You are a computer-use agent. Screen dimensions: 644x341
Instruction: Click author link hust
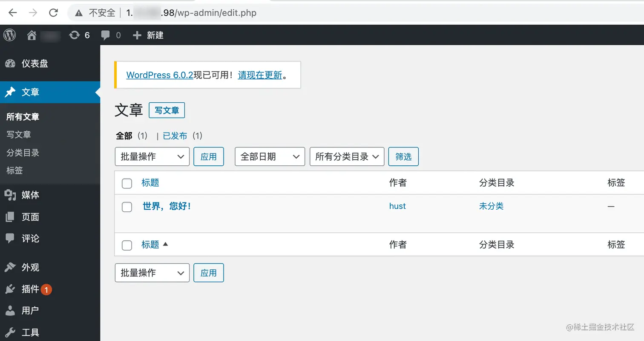[397, 206]
